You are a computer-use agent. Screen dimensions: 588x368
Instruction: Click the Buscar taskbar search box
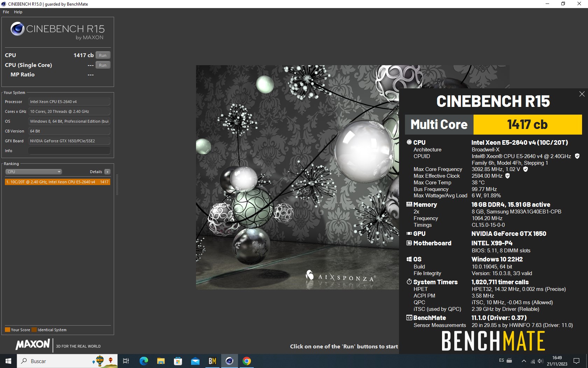[67, 361]
